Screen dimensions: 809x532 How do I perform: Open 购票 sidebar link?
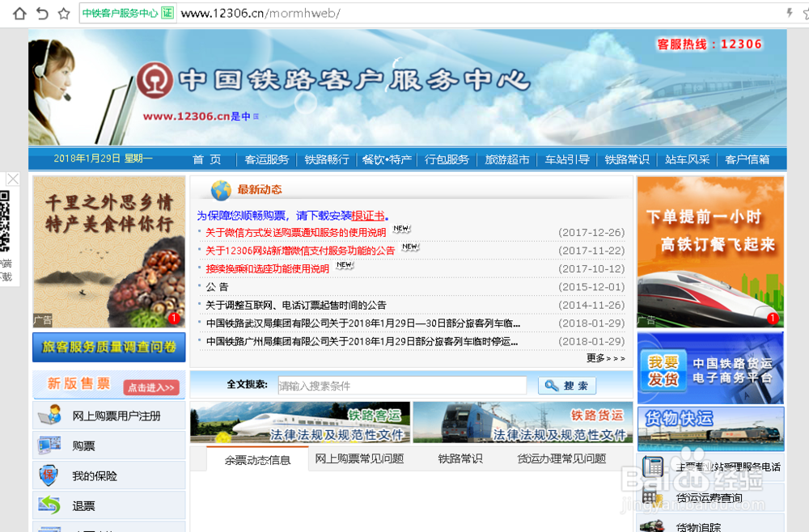coord(83,446)
